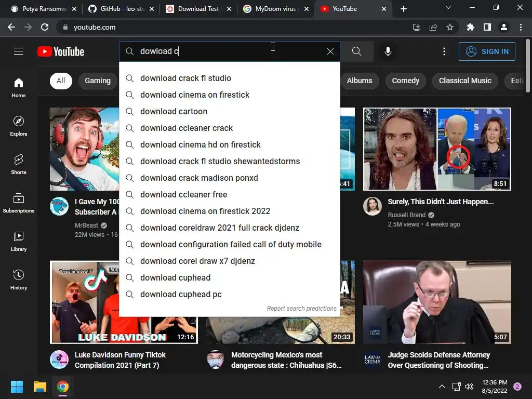Choose suggestion download ccleaner free

229,194
